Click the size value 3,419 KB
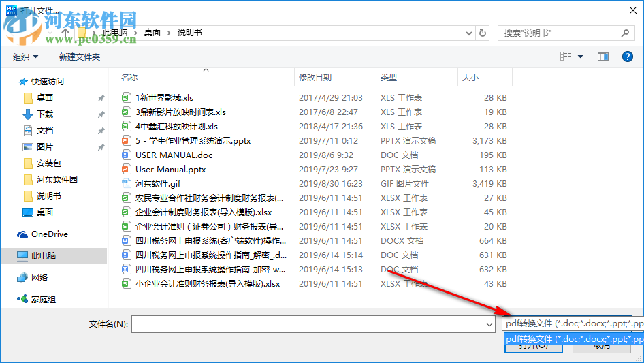Screen dimensions: 644x363 (489, 183)
